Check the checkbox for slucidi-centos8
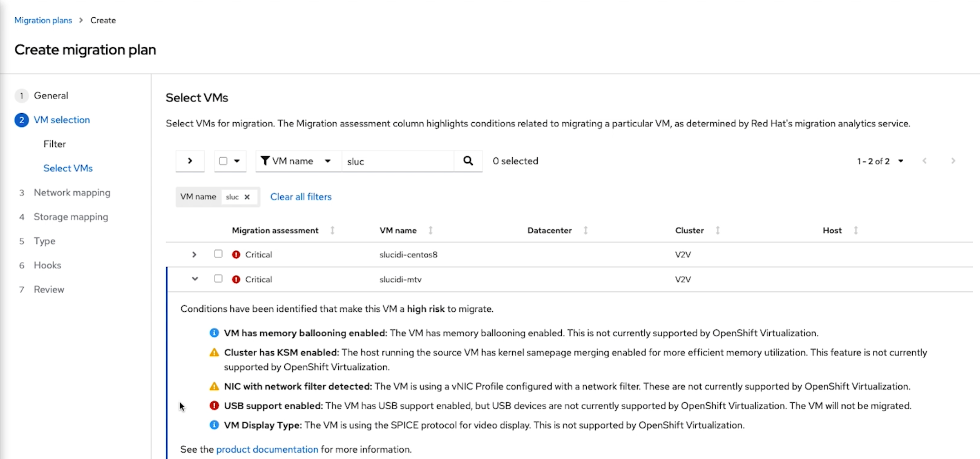Screen dimensions: 980x459 [218, 254]
